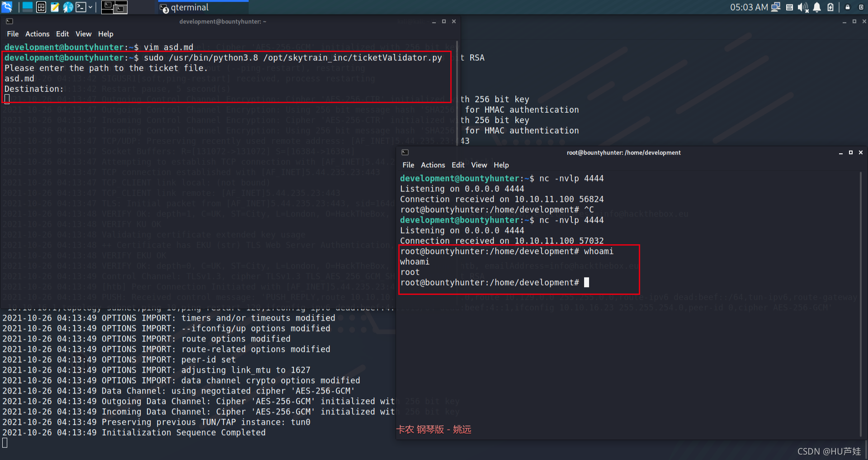The image size is (868, 460).
Task: Click 'Connection received on 10.10.11.100 56824' line
Action: point(502,199)
